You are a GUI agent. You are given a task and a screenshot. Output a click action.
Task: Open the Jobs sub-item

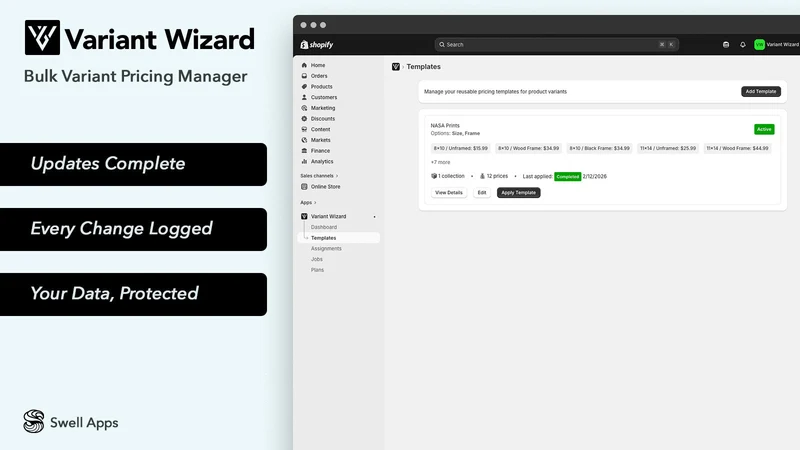[317, 259]
